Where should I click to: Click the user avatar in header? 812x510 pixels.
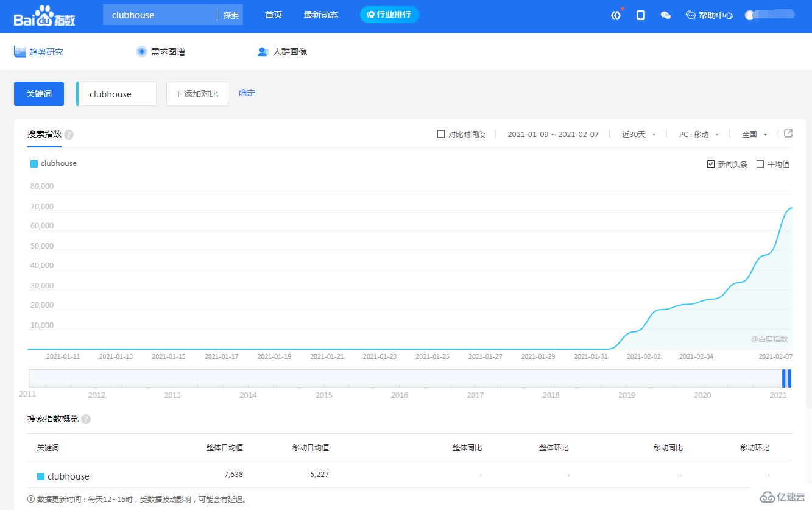coord(750,15)
